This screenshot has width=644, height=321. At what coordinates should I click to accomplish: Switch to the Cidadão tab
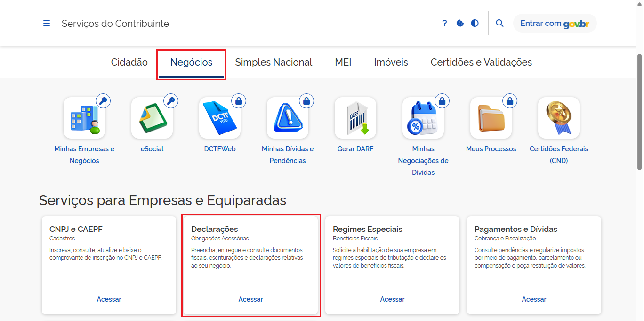(129, 62)
